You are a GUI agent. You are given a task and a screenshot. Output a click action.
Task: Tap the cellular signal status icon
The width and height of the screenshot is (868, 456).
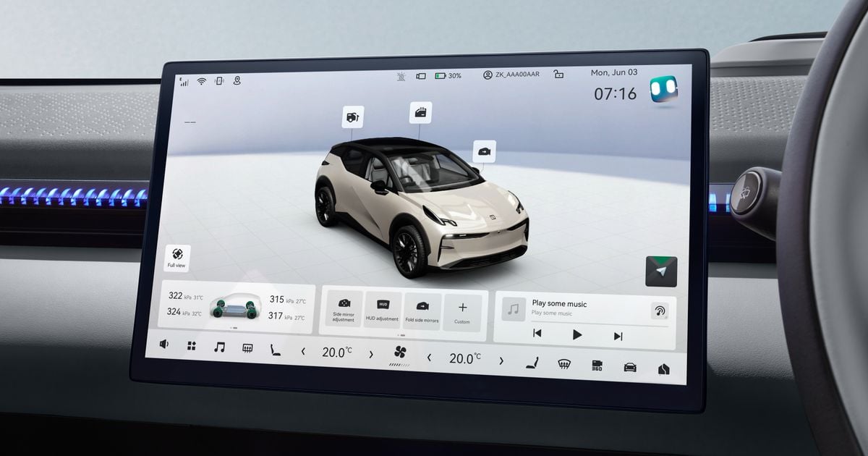tap(184, 82)
